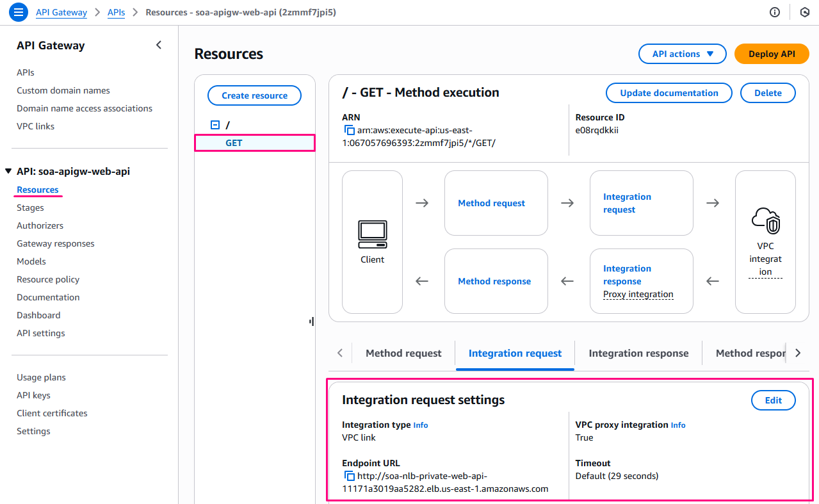This screenshot has width=819, height=504.
Task: Click the VPC integration cloud shield icon
Action: [x=765, y=221]
